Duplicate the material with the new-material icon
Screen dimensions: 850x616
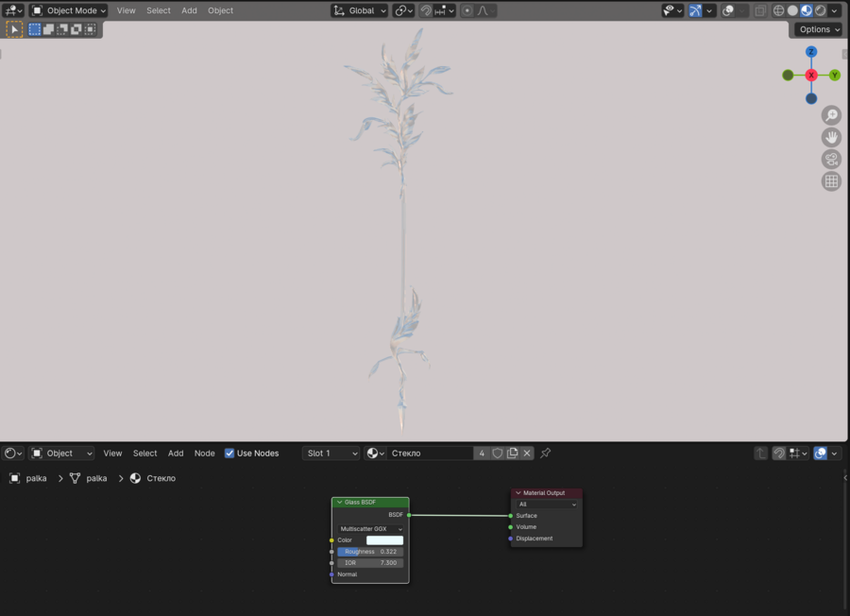[513, 453]
